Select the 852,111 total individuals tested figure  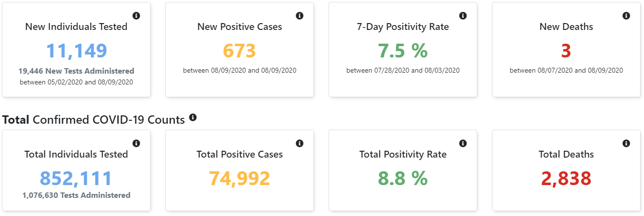pos(76,179)
